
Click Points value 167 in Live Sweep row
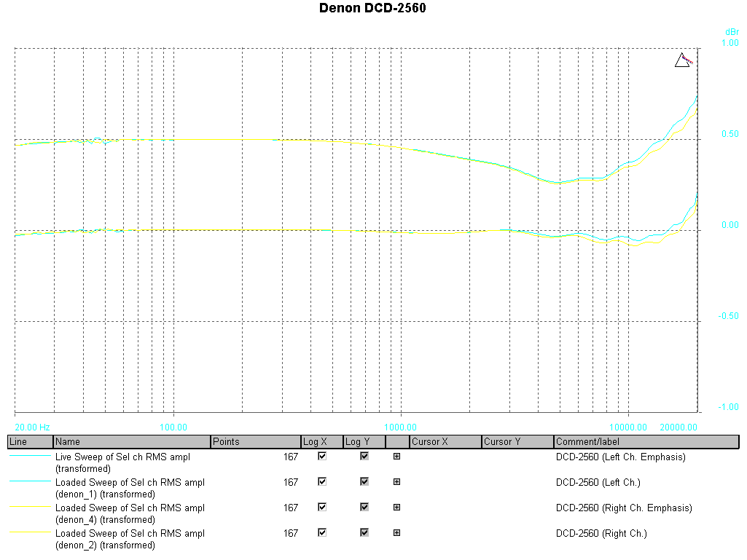[291, 457]
